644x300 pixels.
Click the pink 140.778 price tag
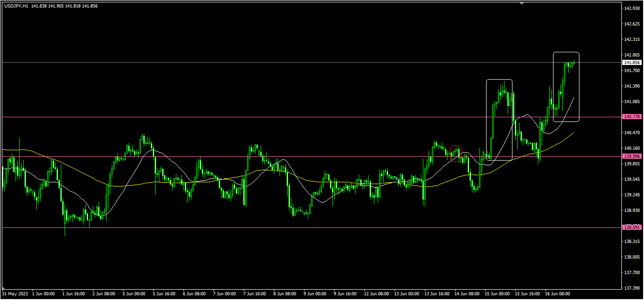click(x=632, y=117)
